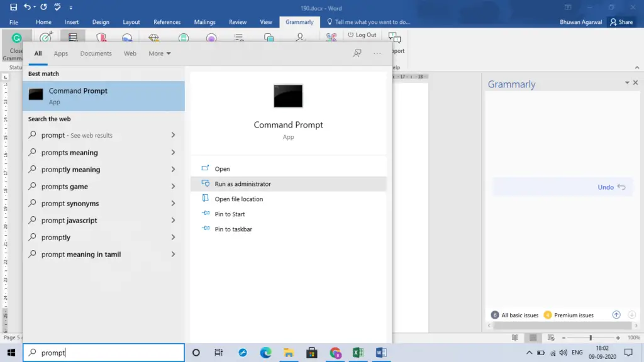Zoom out with the minus button
This screenshot has width=644, height=362.
564,337
